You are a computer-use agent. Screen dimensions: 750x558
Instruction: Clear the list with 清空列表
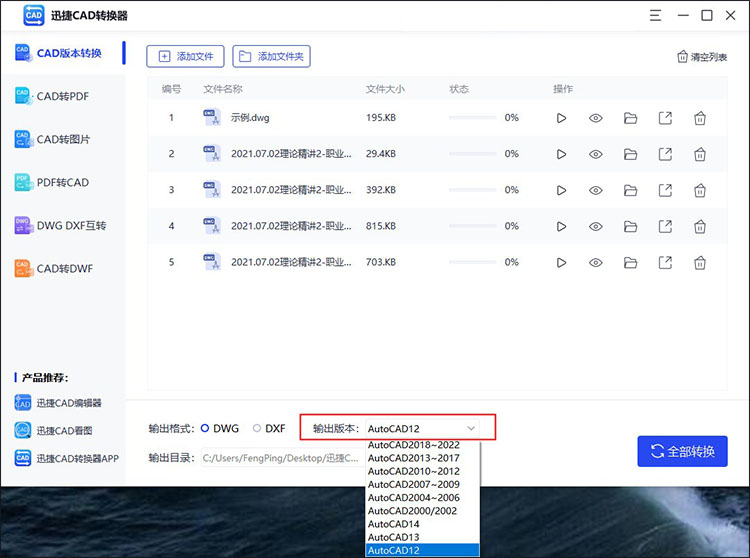702,57
